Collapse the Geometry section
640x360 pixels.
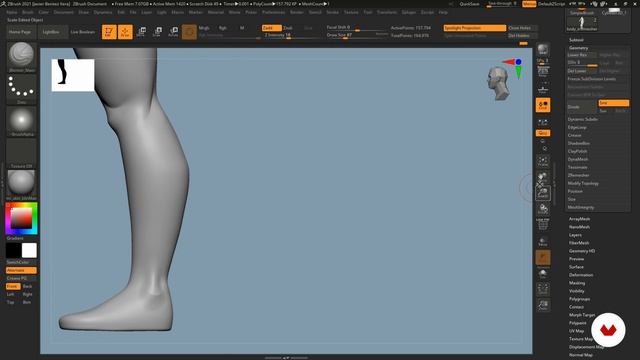(x=578, y=48)
